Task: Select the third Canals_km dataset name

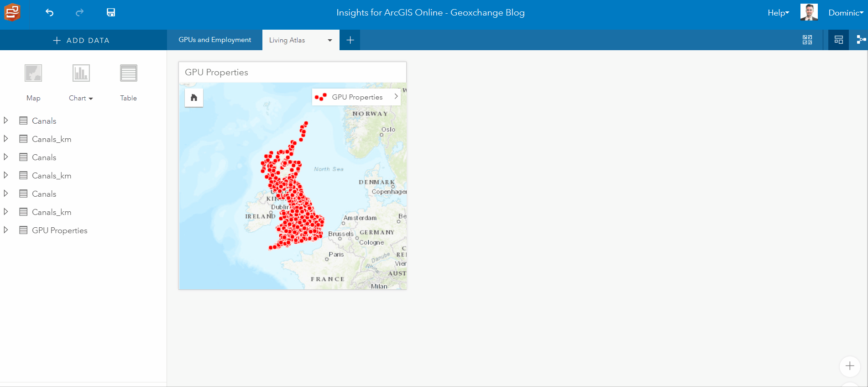Action: click(52, 212)
